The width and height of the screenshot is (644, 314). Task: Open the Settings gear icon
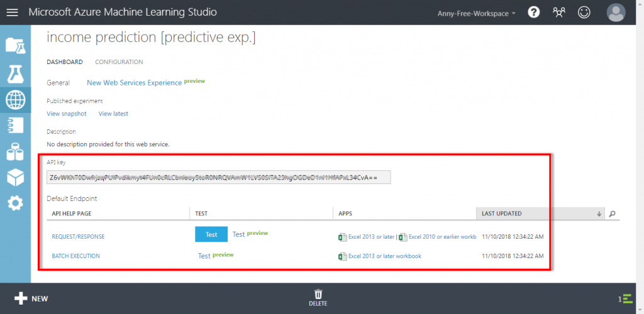(15, 203)
